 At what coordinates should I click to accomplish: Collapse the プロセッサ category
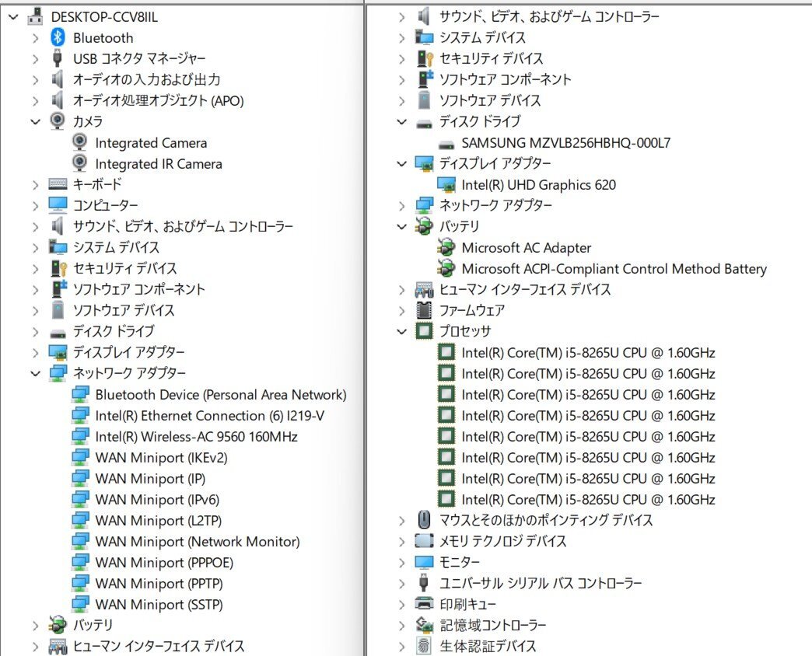click(401, 331)
